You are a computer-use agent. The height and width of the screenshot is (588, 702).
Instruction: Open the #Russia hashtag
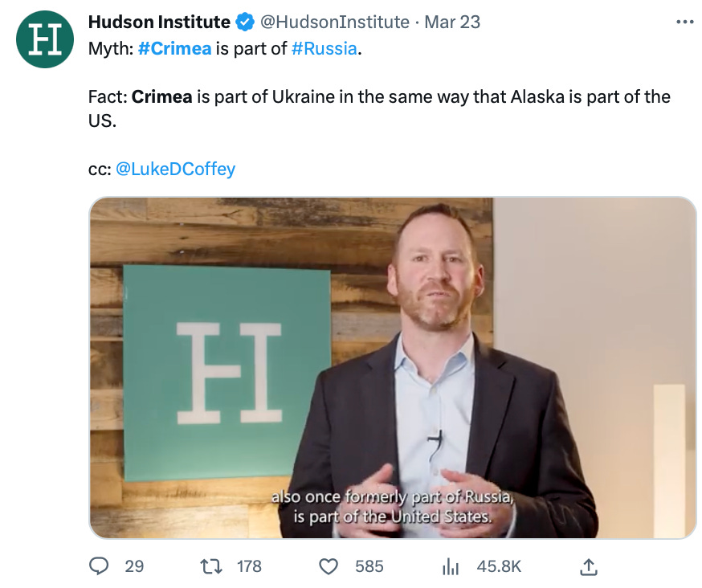(324, 48)
